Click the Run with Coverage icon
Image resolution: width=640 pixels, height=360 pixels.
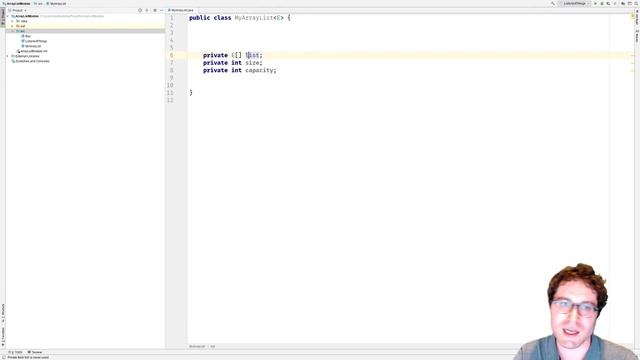(x=609, y=3)
